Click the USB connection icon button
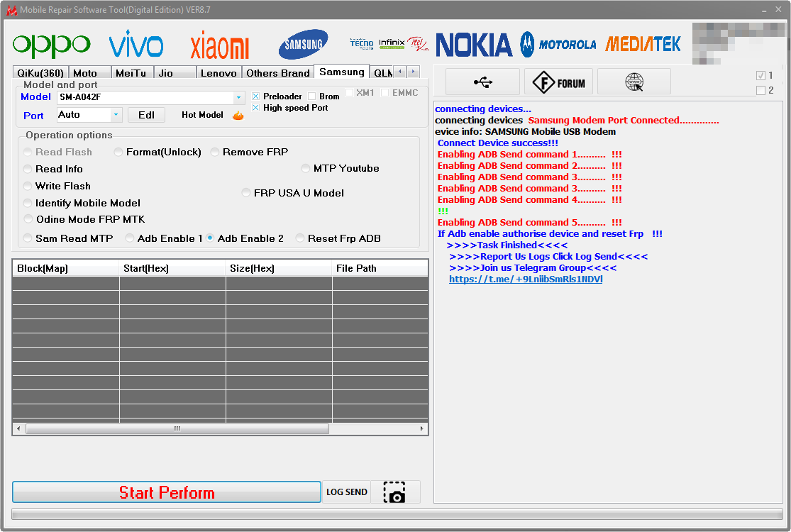Viewport: 791px width, 532px height. click(x=483, y=82)
